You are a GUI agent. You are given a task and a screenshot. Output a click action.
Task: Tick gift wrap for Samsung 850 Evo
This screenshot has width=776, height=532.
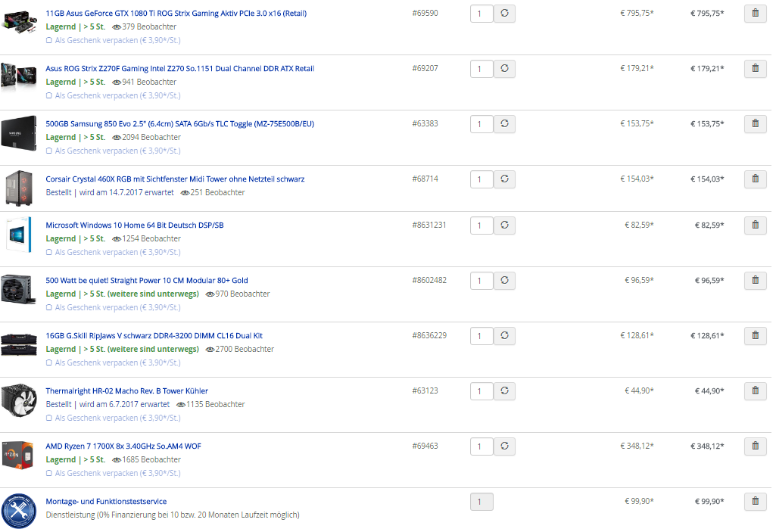click(x=49, y=151)
